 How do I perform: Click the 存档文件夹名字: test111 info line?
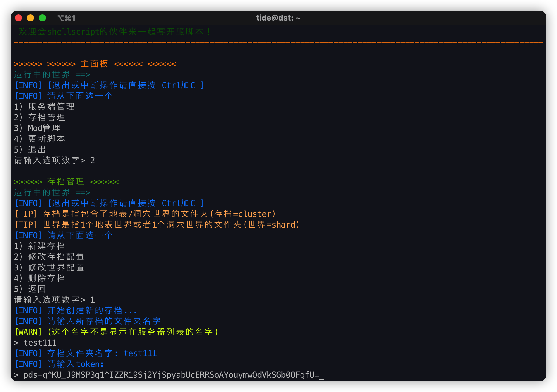tap(85, 353)
